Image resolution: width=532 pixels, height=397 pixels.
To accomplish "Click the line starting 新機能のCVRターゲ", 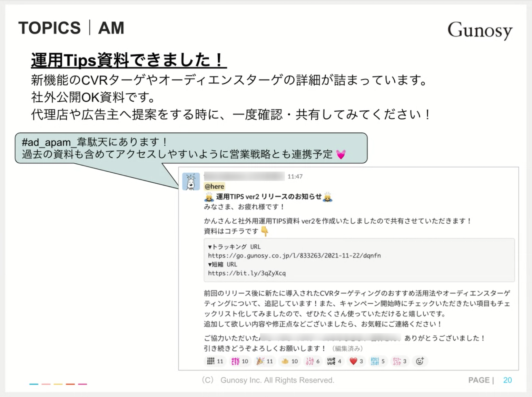I will [x=230, y=80].
